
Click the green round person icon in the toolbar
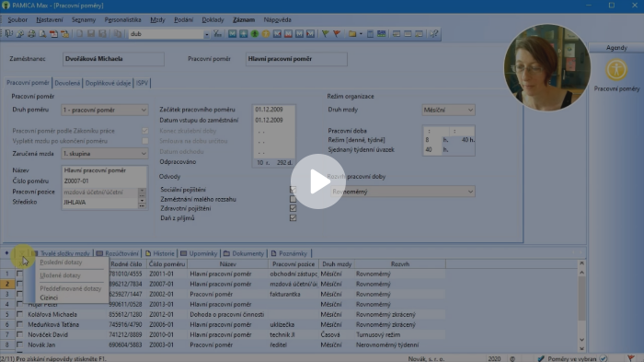tap(255, 34)
